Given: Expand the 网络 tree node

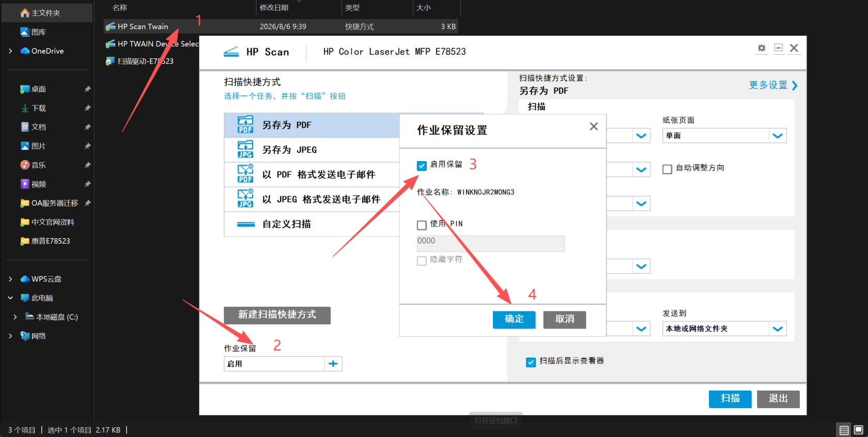Looking at the screenshot, I should coord(10,336).
